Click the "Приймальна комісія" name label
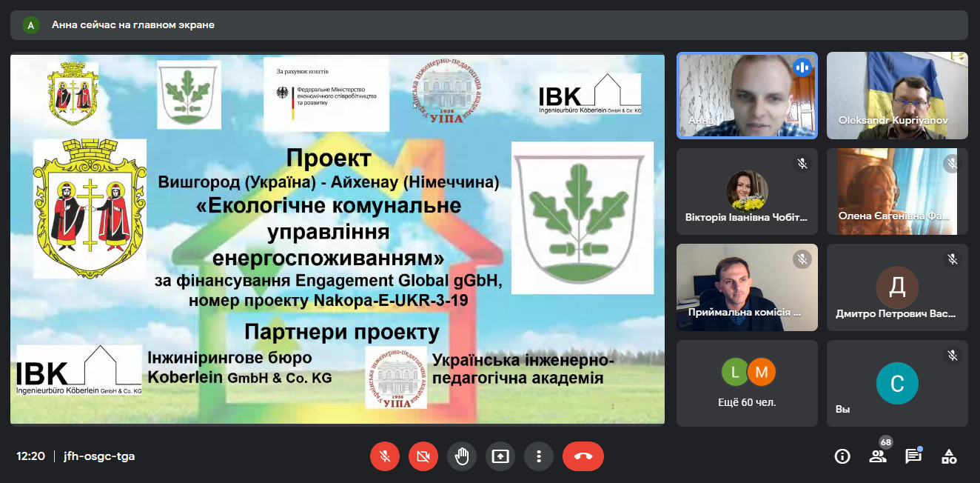 tap(745, 313)
